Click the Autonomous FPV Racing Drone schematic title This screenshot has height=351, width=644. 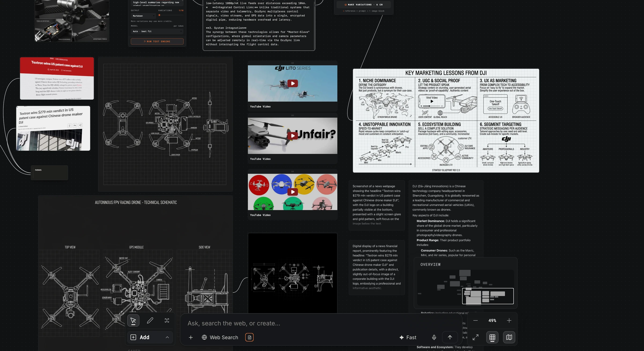136,202
